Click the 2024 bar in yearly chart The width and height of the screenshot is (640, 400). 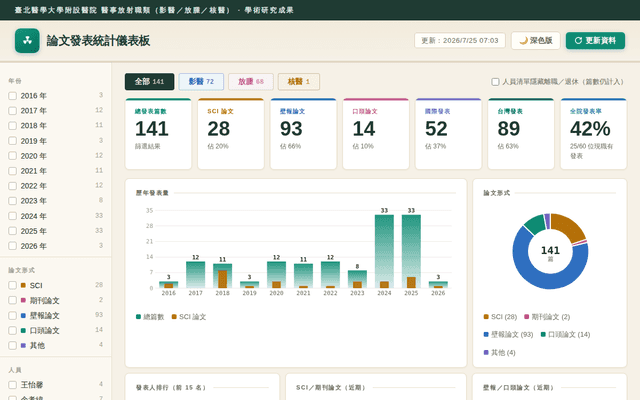384,251
